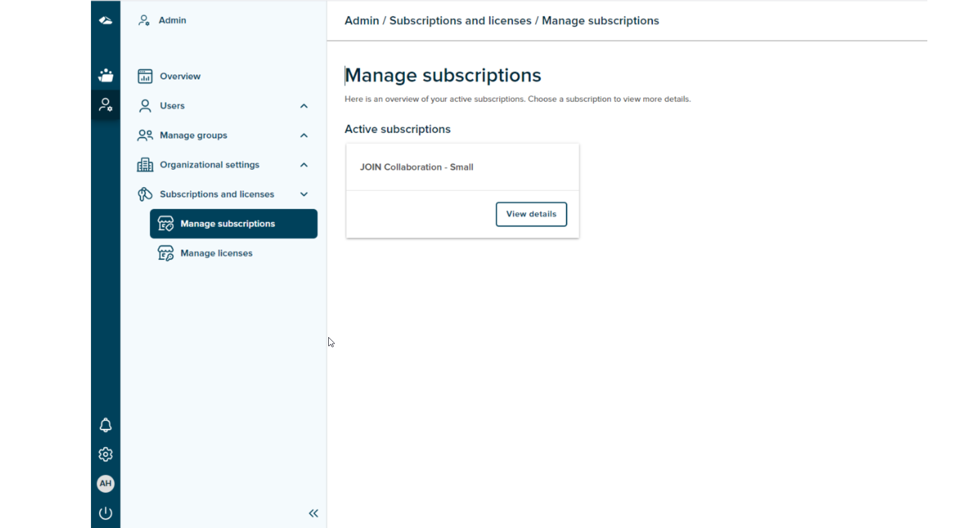Expand the Manage groups chevron

[304, 135]
